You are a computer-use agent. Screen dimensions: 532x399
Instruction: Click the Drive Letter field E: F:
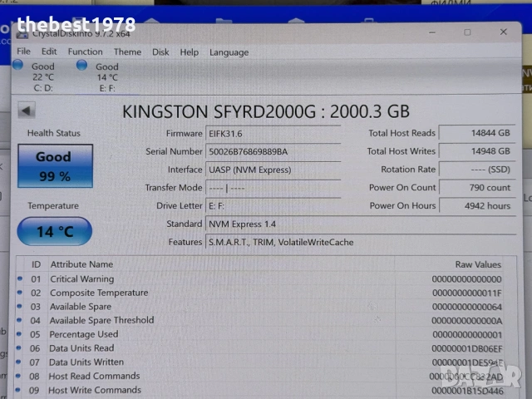tap(273, 206)
